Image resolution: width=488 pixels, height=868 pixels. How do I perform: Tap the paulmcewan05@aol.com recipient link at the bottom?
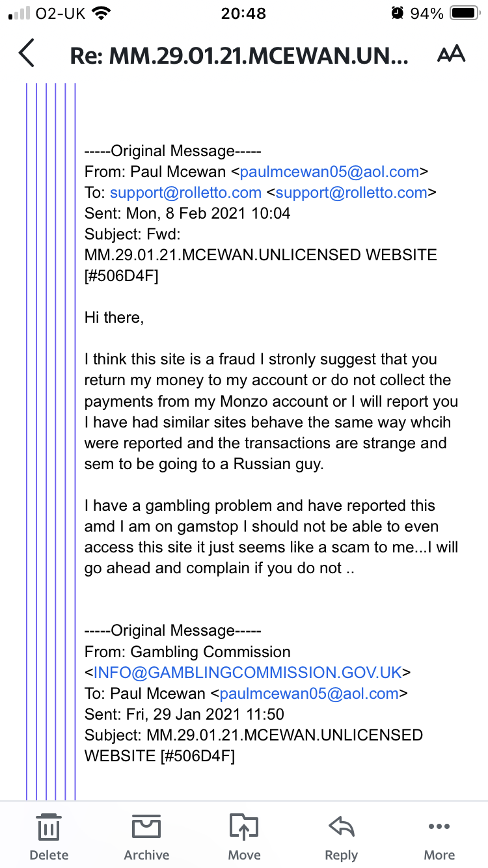pos(309,694)
